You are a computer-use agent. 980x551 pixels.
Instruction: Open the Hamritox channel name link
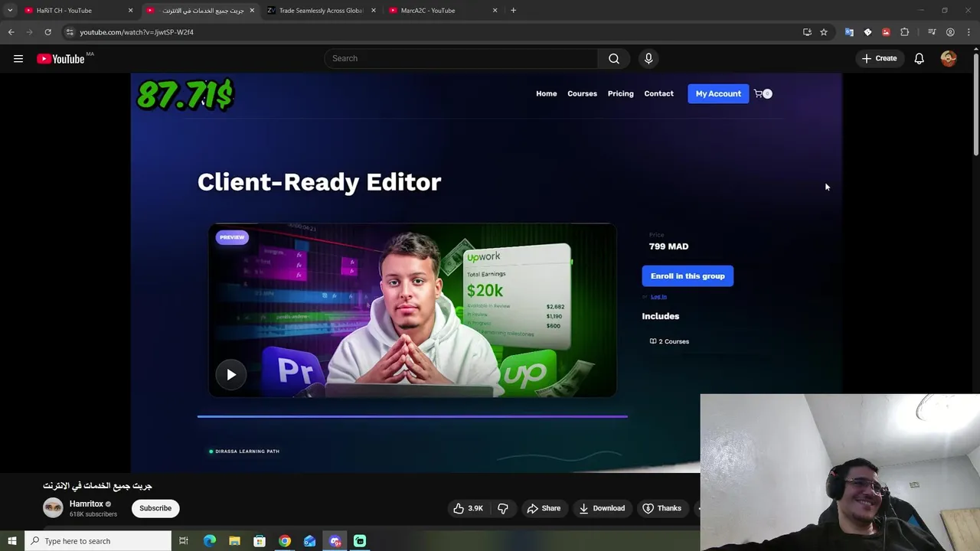point(86,504)
